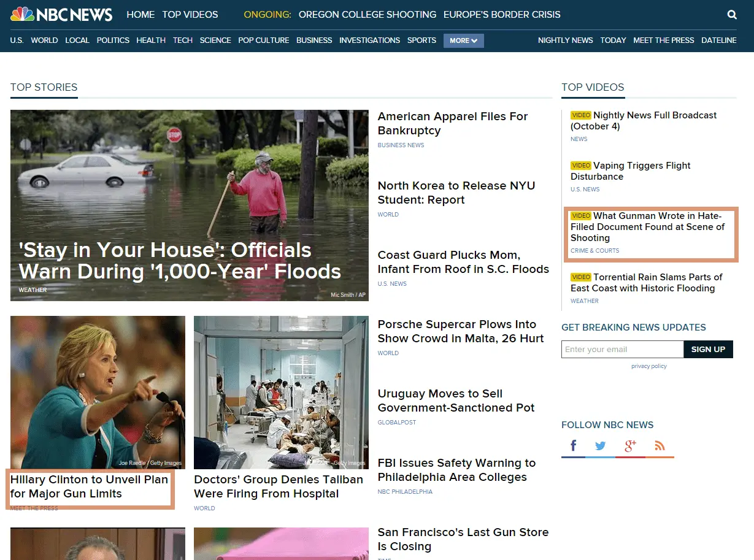The image size is (754, 560).
Task: Click the email address input field
Action: click(621, 349)
